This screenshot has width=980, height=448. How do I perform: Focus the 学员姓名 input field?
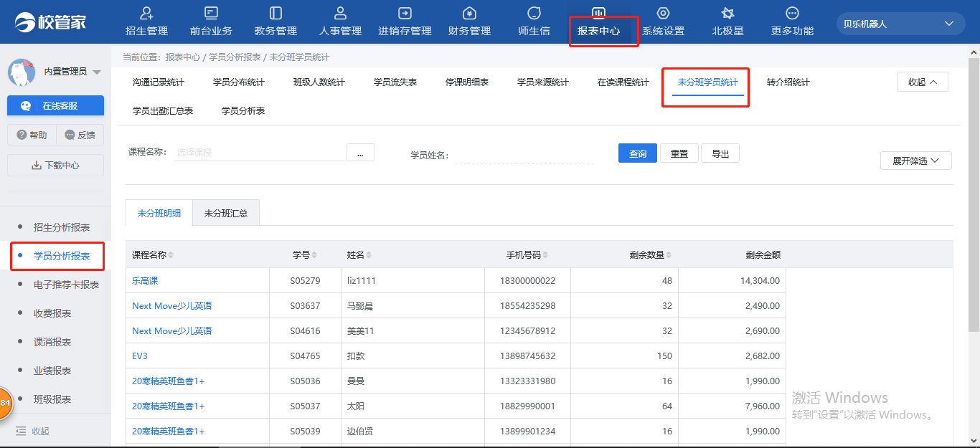(x=524, y=154)
